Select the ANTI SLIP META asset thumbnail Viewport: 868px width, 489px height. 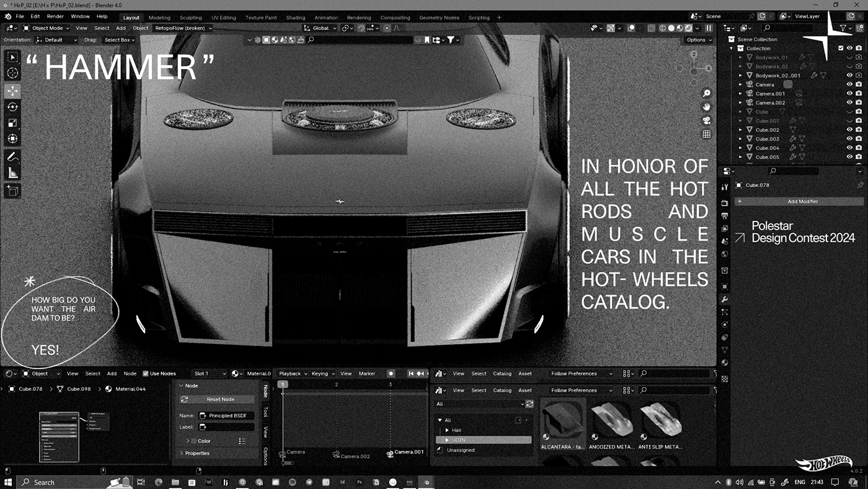(660, 425)
